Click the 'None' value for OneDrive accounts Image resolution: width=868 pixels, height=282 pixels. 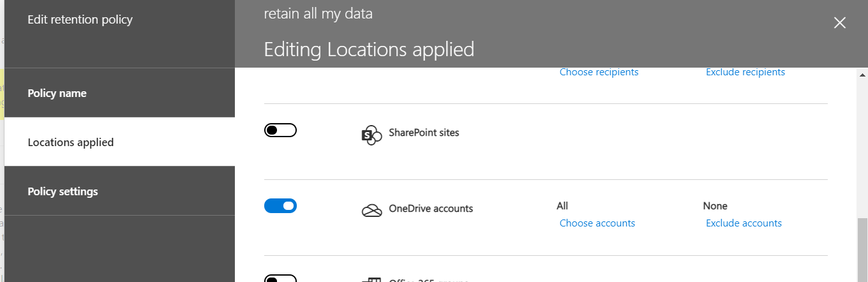[x=715, y=206]
